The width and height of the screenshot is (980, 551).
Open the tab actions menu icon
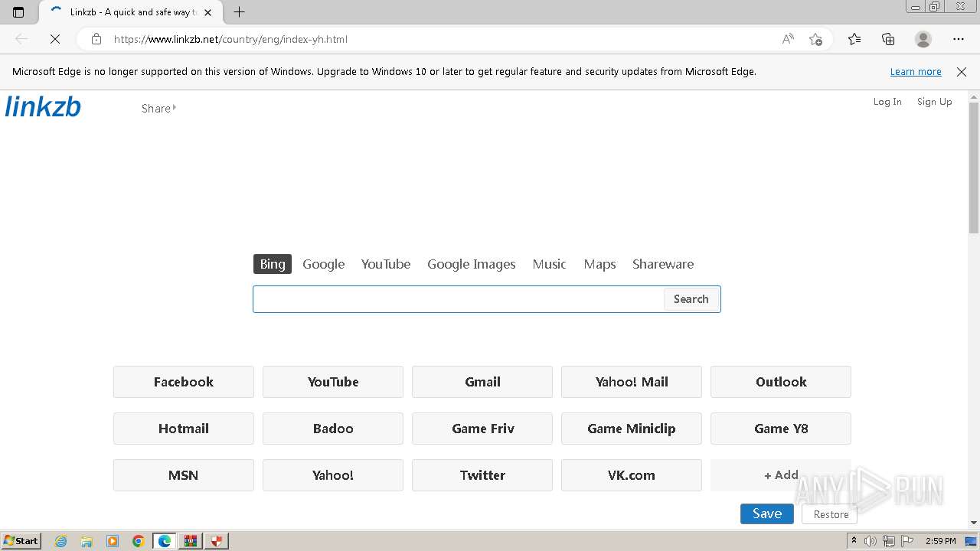click(x=18, y=12)
